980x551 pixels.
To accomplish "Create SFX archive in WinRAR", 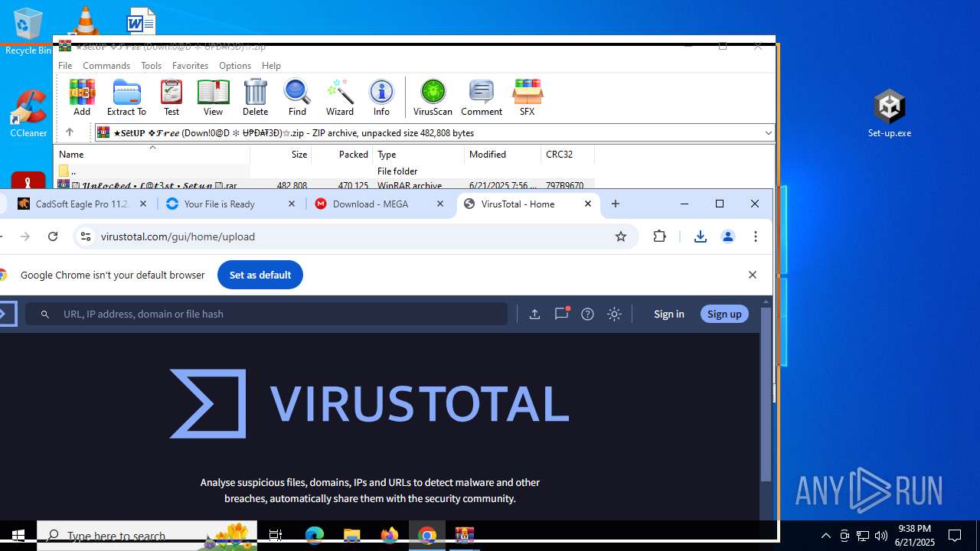I will (x=527, y=97).
